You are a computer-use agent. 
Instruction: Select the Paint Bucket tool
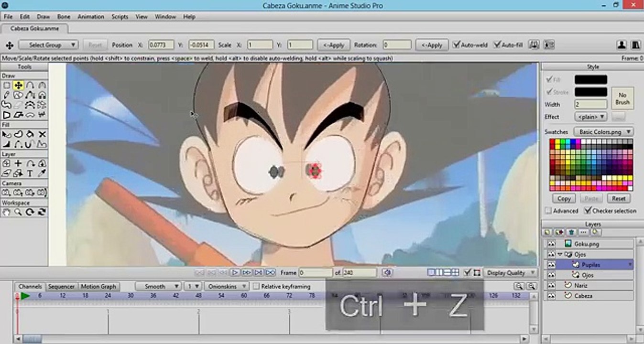coord(30,134)
